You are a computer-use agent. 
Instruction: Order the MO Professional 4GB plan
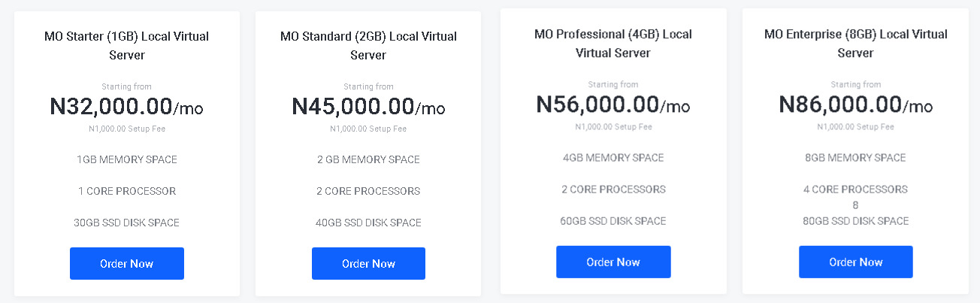point(613,262)
